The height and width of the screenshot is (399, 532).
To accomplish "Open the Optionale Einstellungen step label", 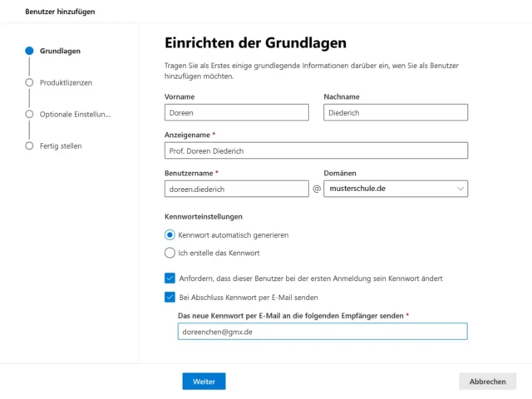I will pyautogui.click(x=75, y=114).
